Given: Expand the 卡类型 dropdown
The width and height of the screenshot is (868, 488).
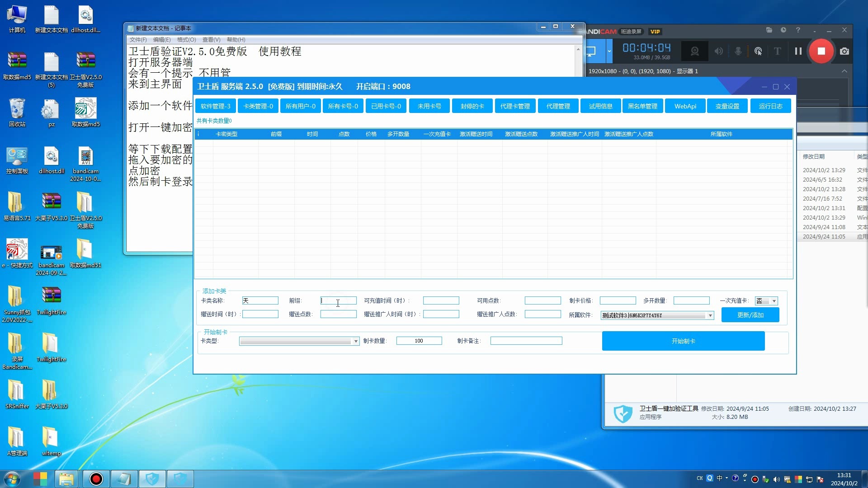Looking at the screenshot, I should coord(356,341).
